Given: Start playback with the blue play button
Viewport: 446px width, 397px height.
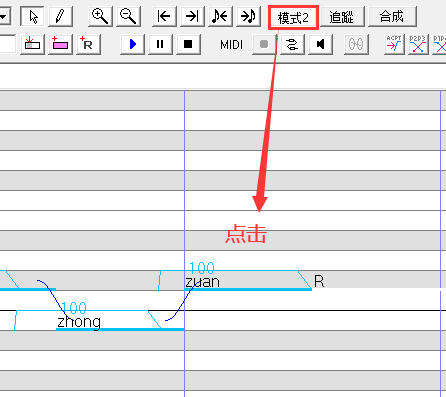Looking at the screenshot, I should [x=132, y=44].
